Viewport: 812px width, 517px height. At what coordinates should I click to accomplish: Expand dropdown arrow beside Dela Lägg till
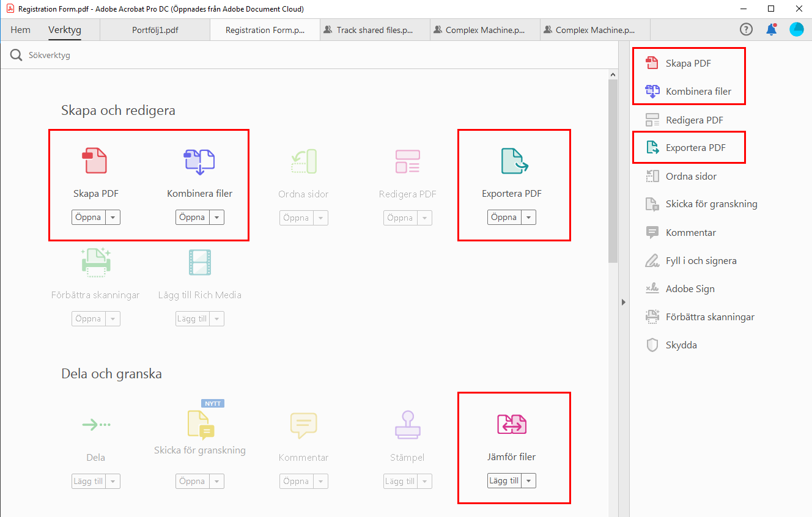pyautogui.click(x=113, y=482)
